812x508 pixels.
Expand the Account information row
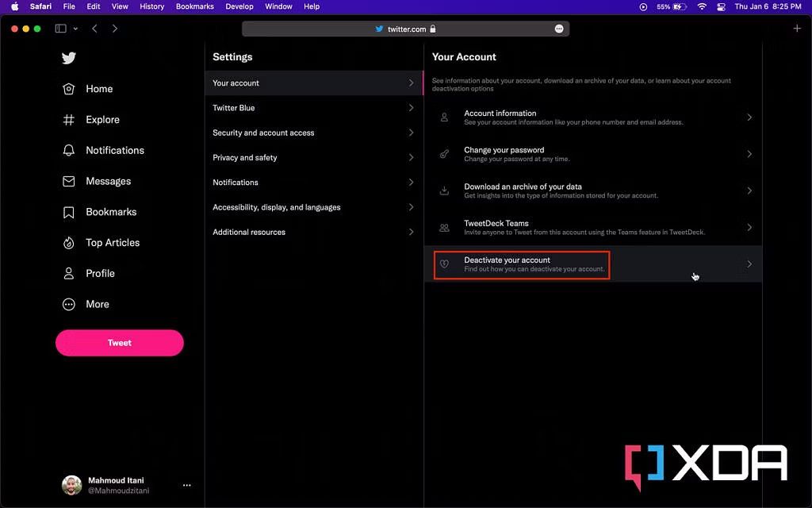click(593, 117)
